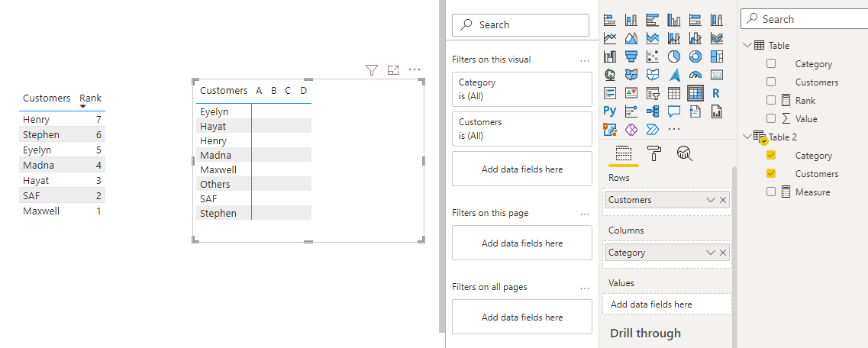Select the donut chart visual
This screenshot has height=348, width=868.
[695, 56]
